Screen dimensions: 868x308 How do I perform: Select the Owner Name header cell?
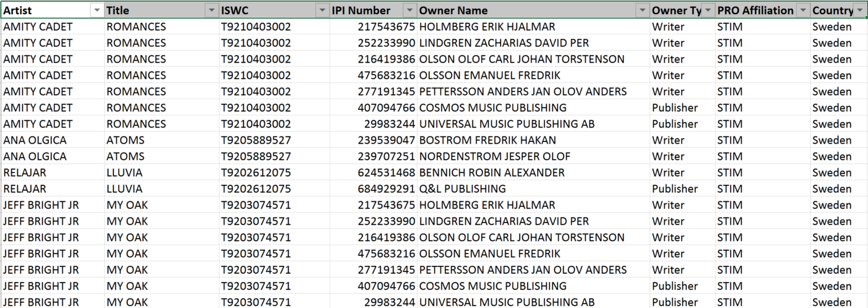point(533,10)
